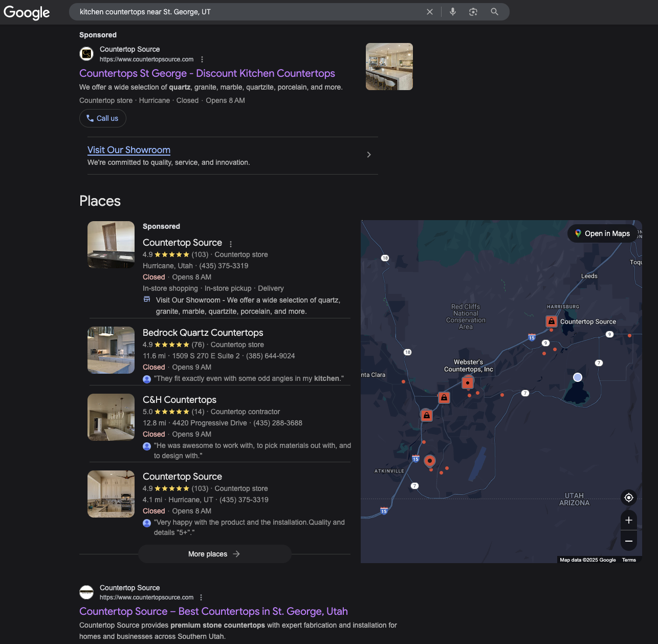Open the Google logo home link
Image resolution: width=658 pixels, height=644 pixels.
coord(27,12)
